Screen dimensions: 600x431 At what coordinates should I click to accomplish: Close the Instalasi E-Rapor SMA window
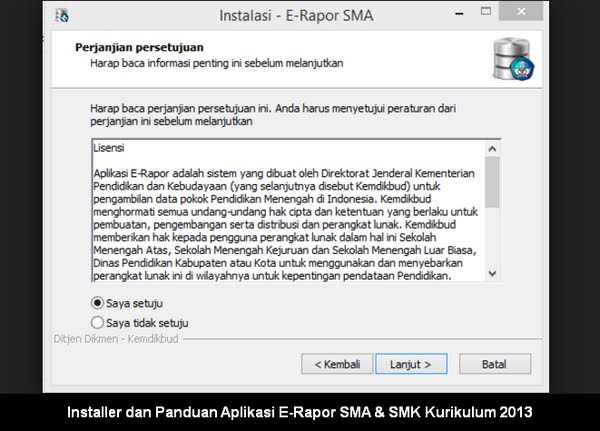coord(521,11)
